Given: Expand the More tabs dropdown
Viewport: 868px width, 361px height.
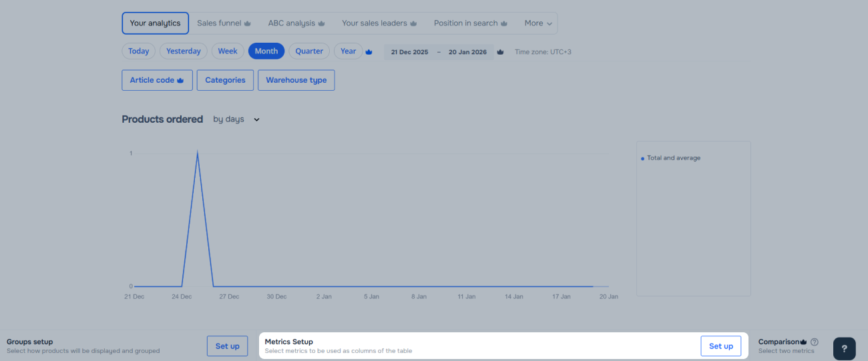Looking at the screenshot, I should [x=538, y=23].
